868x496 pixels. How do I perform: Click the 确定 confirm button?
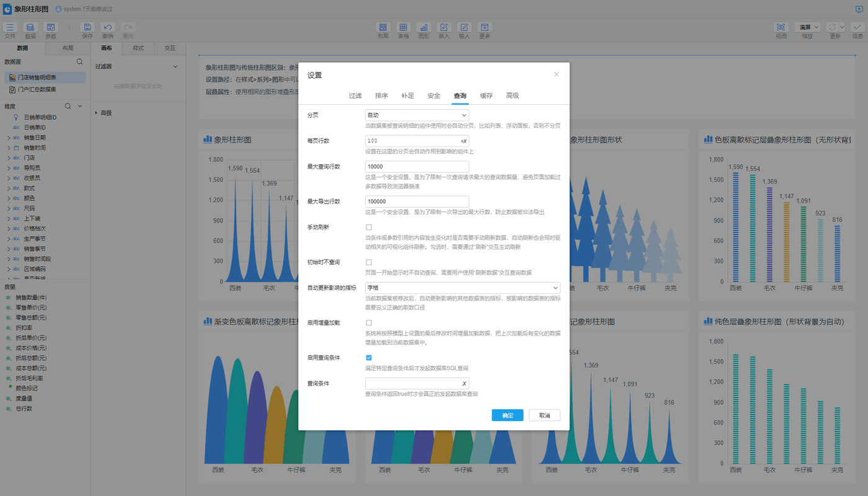click(507, 415)
